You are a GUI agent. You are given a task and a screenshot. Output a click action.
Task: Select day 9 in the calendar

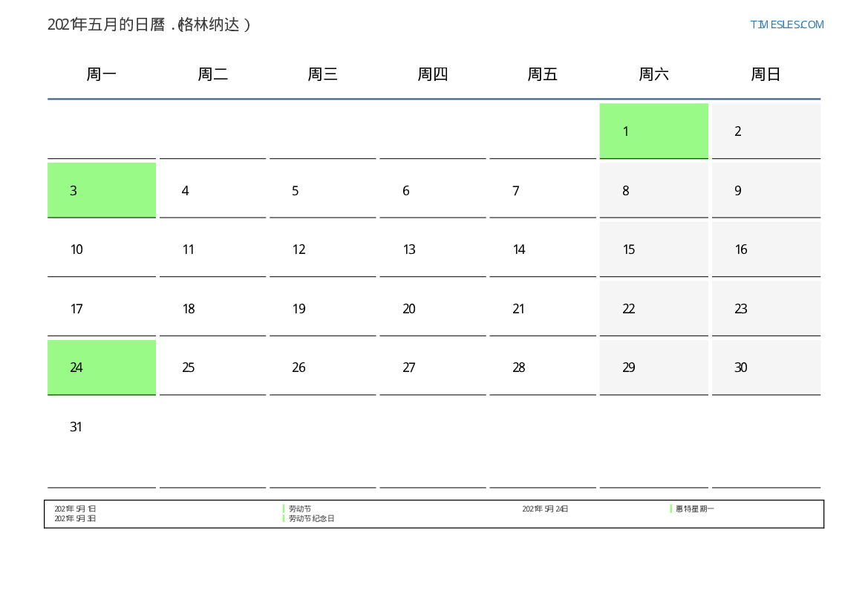[x=766, y=190]
